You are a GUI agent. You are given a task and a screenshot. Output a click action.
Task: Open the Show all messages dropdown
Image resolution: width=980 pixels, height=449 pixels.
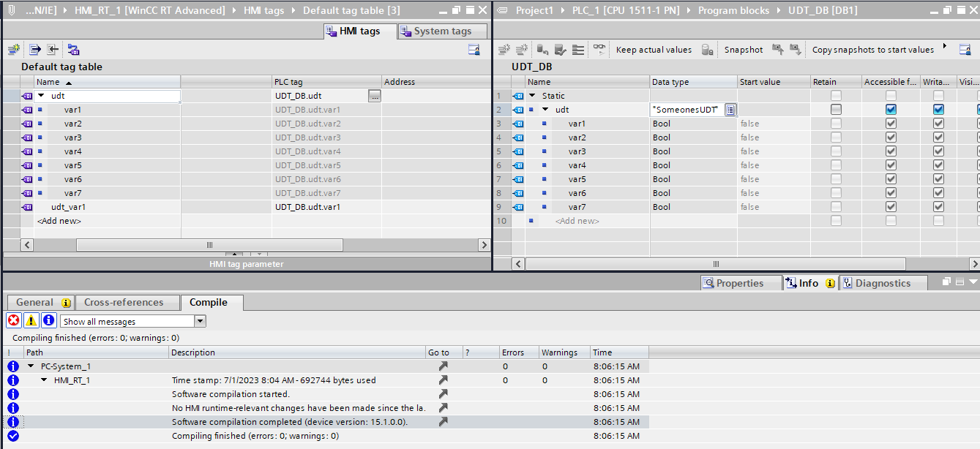point(200,321)
